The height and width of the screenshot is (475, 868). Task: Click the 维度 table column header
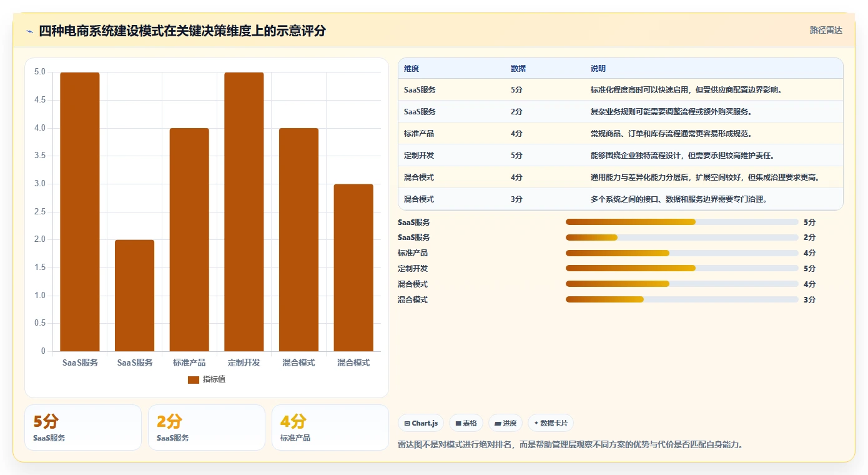tap(412, 68)
